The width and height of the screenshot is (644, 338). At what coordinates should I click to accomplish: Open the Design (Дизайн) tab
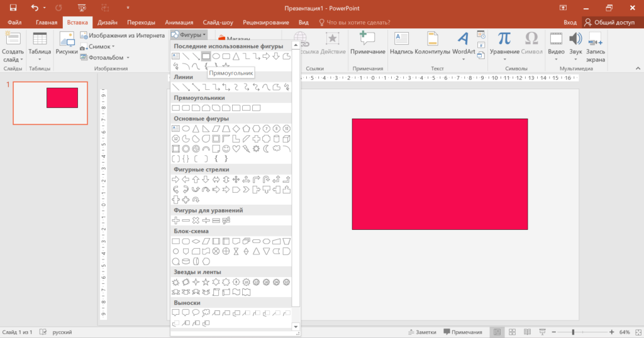click(107, 22)
